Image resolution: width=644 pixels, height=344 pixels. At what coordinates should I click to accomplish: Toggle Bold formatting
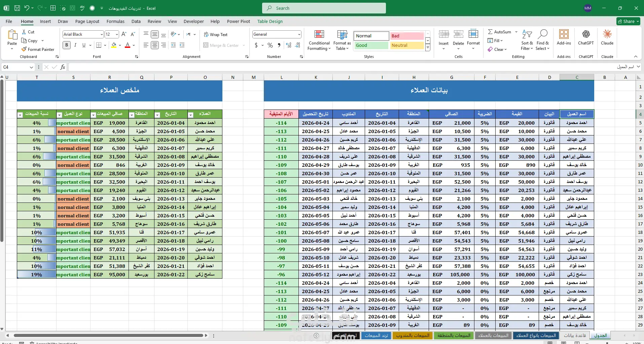point(67,45)
